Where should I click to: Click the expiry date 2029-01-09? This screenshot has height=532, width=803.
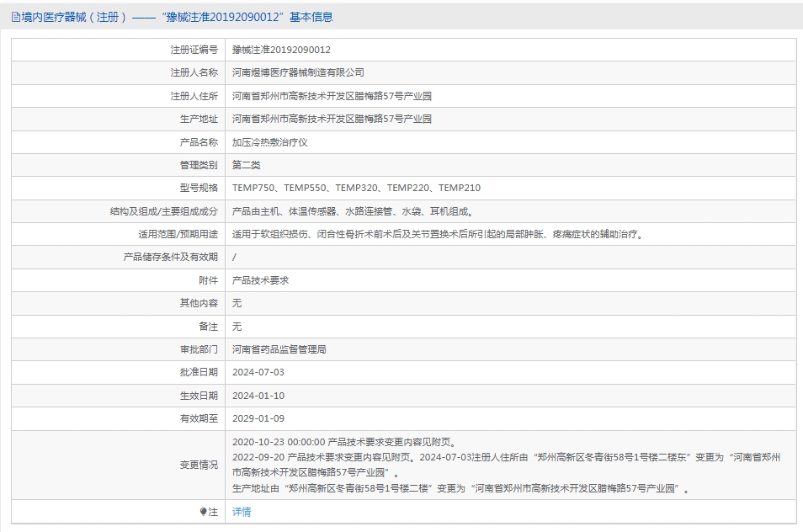(x=258, y=418)
